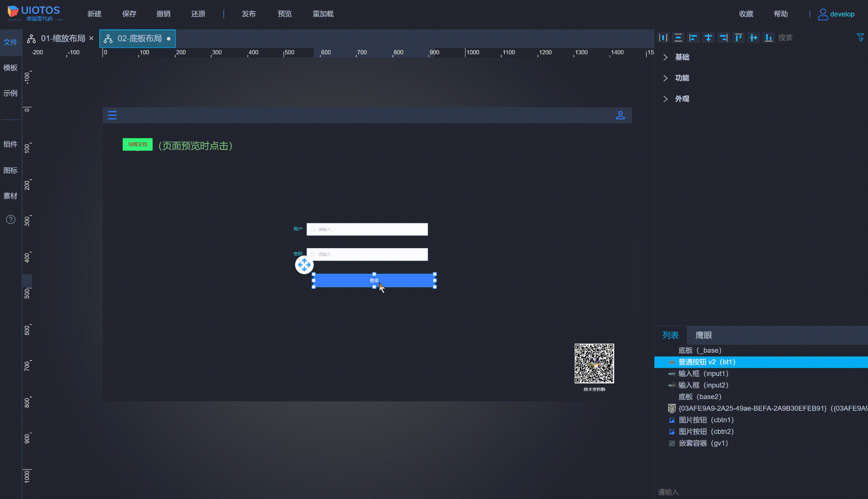Click the develop user avatar icon

click(x=823, y=14)
